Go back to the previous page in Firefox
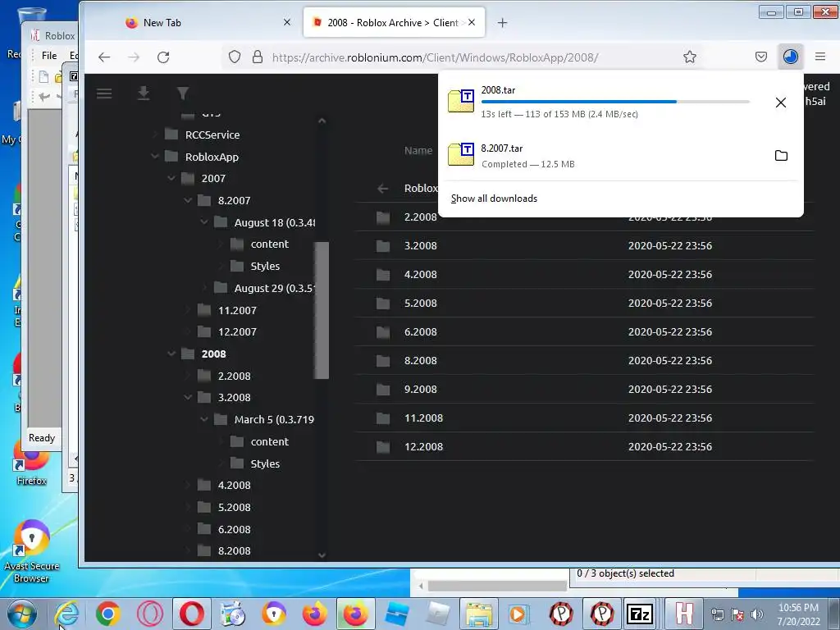Screen dimensions: 840x630 click(104, 57)
